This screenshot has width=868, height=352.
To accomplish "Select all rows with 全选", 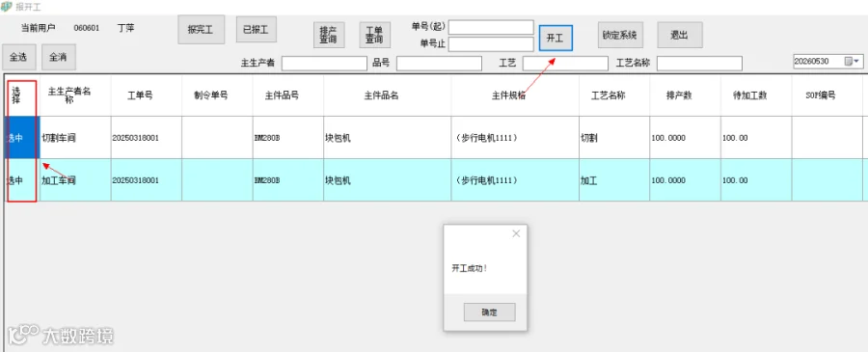I will pos(19,57).
